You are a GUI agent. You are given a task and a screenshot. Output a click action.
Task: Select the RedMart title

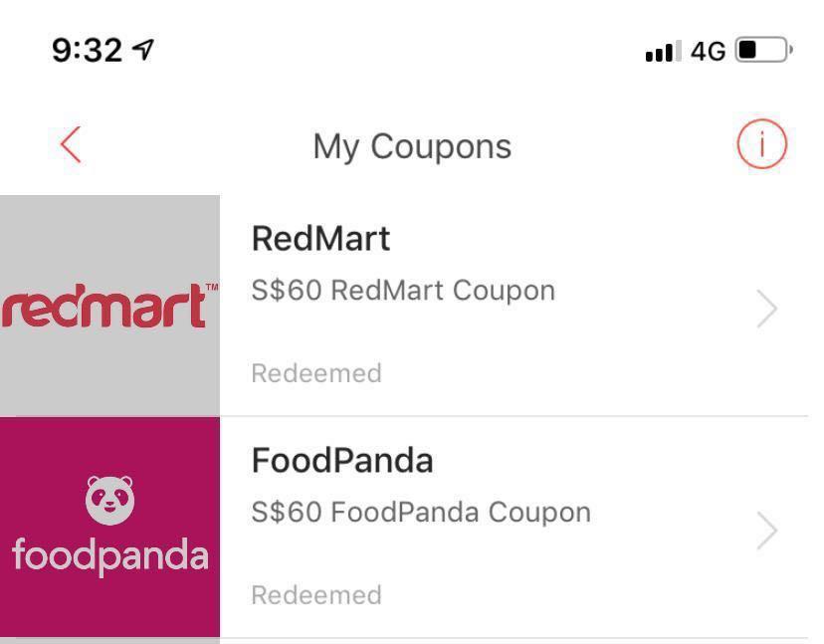pyautogui.click(x=320, y=239)
